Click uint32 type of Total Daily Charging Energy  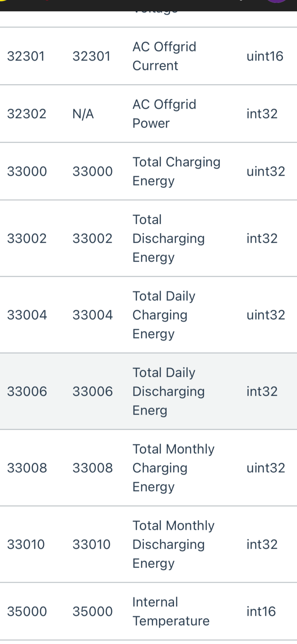(x=266, y=315)
